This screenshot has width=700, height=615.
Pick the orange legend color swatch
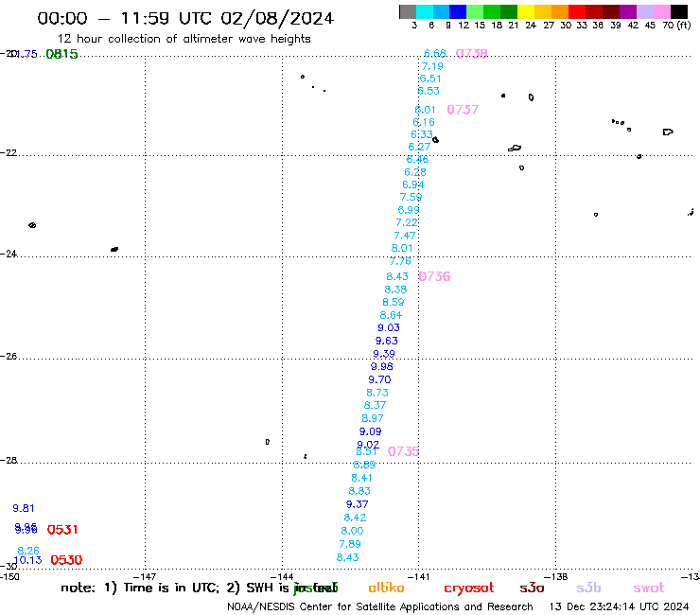[x=560, y=11]
